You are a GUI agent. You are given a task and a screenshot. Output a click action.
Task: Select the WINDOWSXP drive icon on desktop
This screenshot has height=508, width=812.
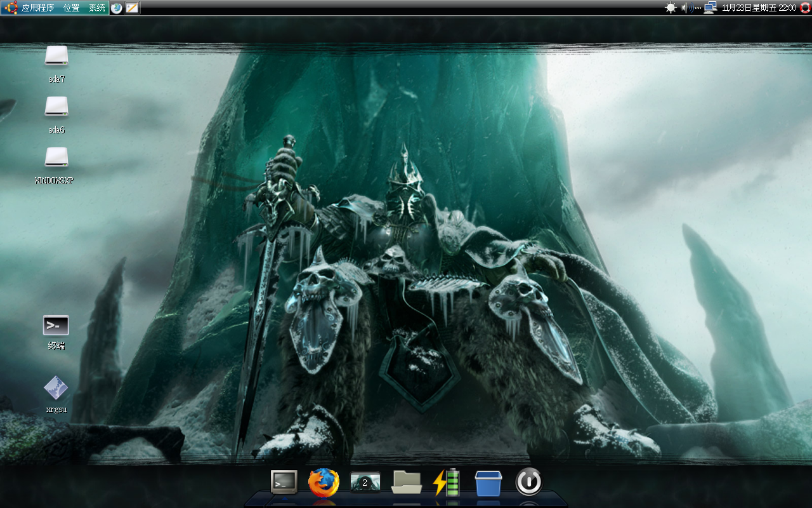56,157
